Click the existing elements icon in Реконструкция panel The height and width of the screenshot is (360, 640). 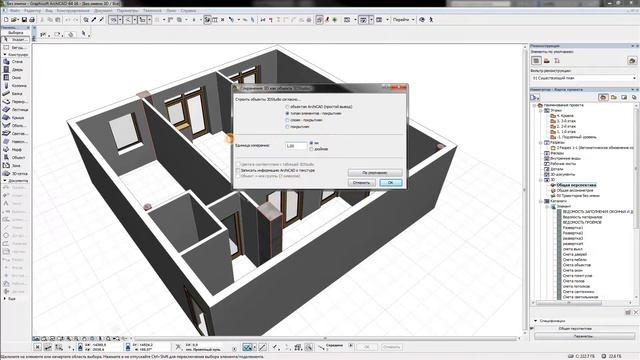(x=536, y=61)
